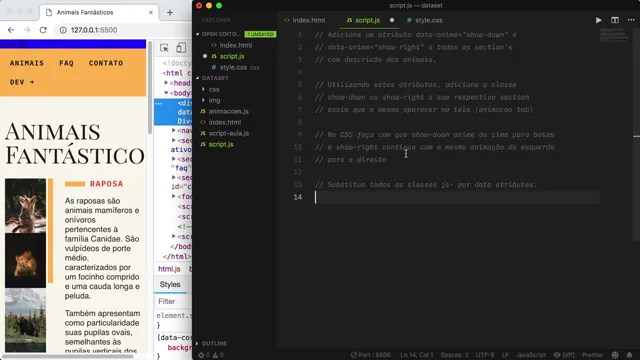Open index.html in the DATASET tree
Viewport: 640px width, 360px height.
click(224, 122)
